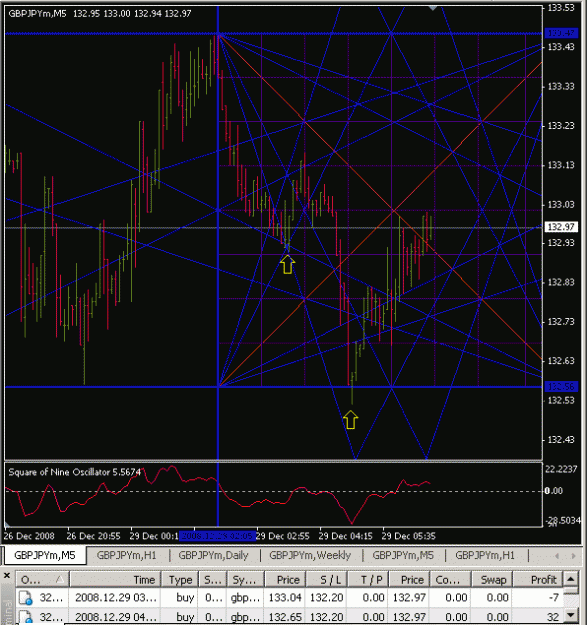
Task: Click the orders list scroll-down arrow
Action: point(571,616)
